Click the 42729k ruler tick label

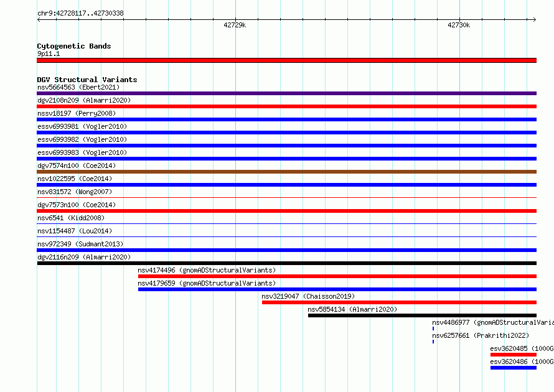click(x=235, y=25)
